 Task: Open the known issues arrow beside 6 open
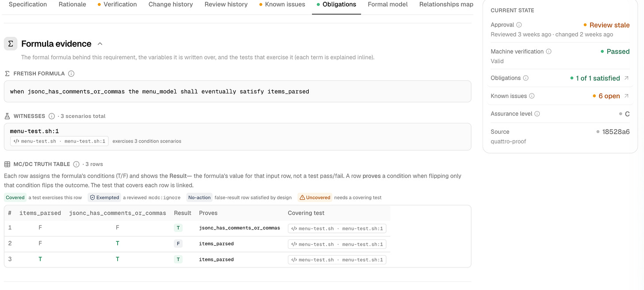pyautogui.click(x=626, y=96)
